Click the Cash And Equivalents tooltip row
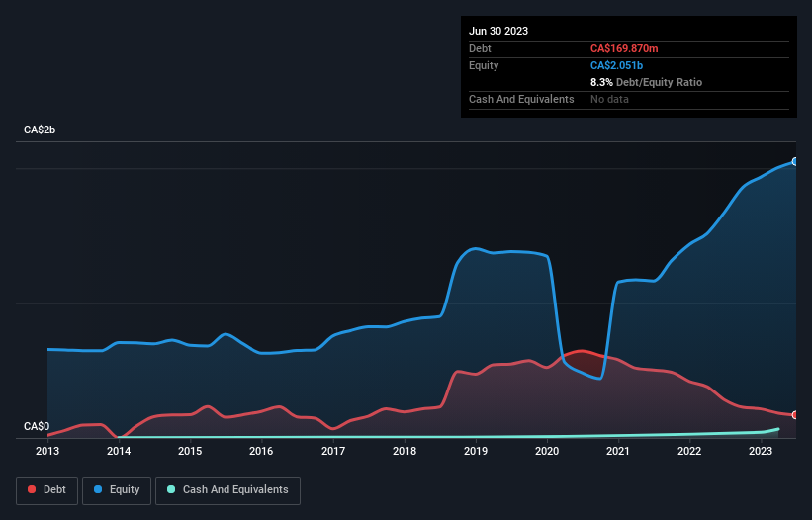The image size is (812, 520). point(629,99)
